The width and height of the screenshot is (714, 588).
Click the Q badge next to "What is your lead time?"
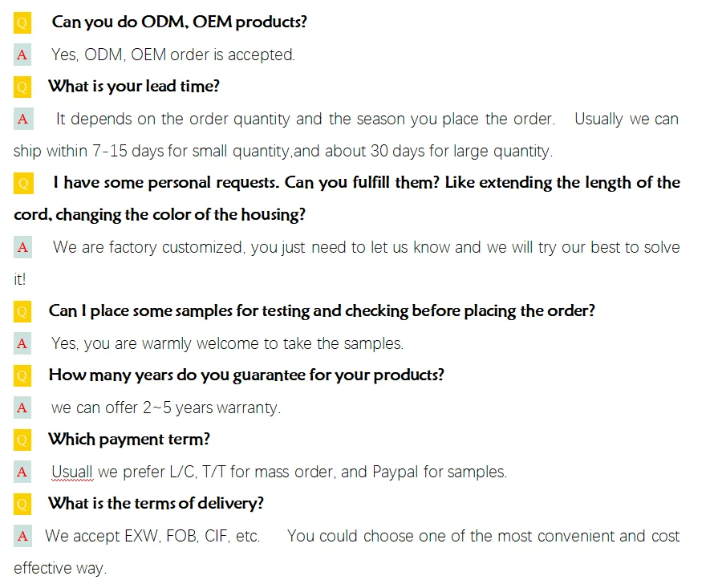coord(22,87)
